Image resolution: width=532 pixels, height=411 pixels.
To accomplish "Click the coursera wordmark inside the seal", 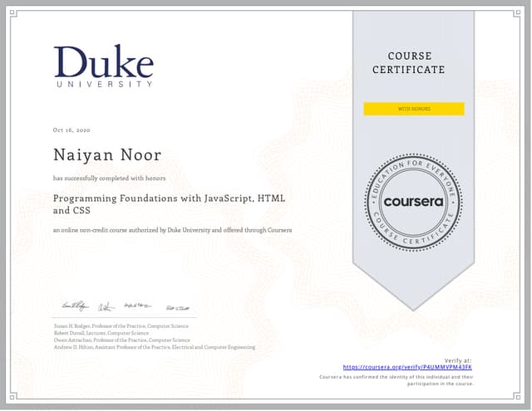I will point(413,202).
